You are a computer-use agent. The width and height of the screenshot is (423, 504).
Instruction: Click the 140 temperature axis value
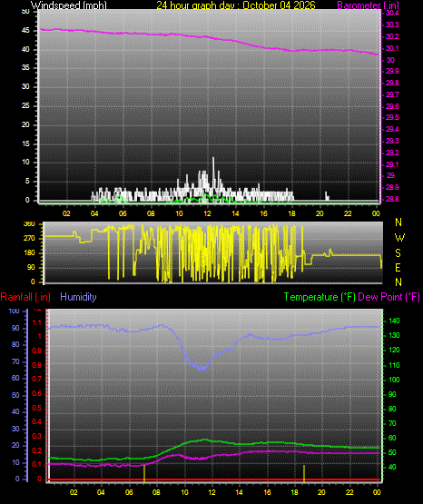point(394,321)
